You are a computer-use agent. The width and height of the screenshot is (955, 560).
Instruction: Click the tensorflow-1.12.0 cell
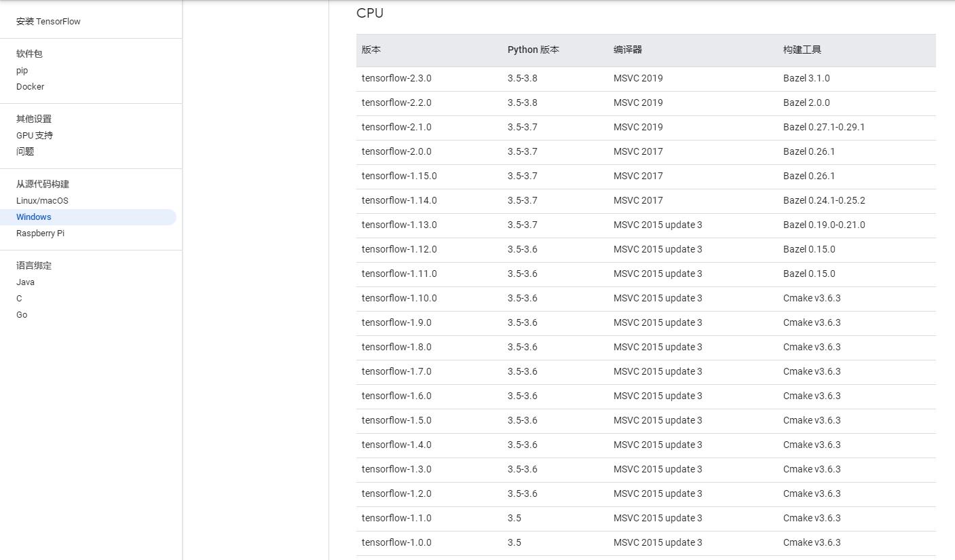pyautogui.click(x=399, y=249)
